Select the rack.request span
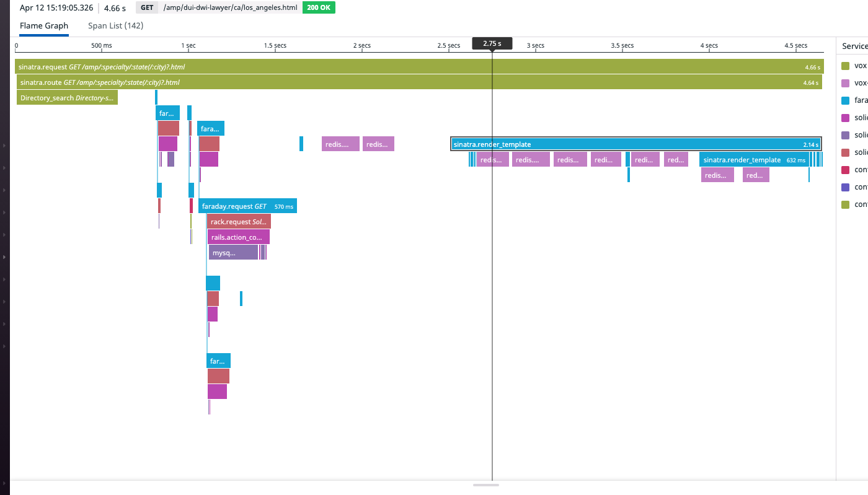Image resolution: width=868 pixels, height=495 pixels. (x=239, y=221)
